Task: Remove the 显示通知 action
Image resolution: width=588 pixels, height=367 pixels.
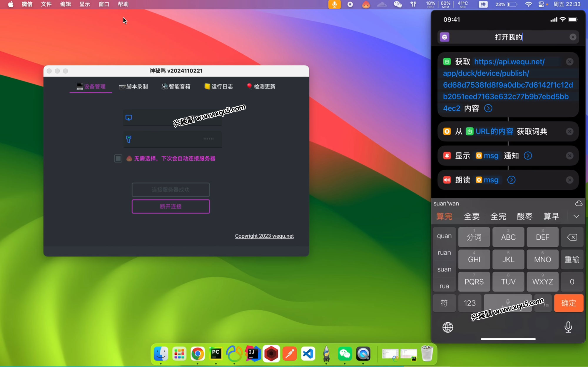Action: tap(569, 156)
